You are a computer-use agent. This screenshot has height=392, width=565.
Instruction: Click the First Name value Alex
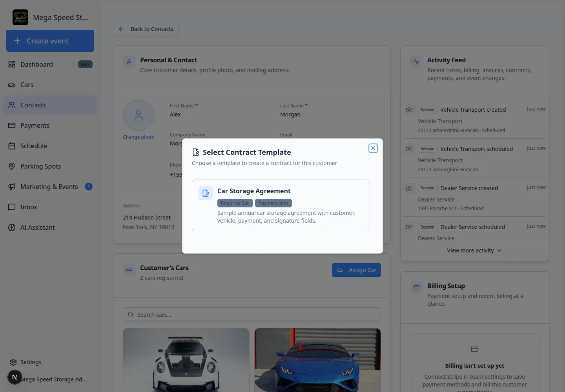coord(175,114)
